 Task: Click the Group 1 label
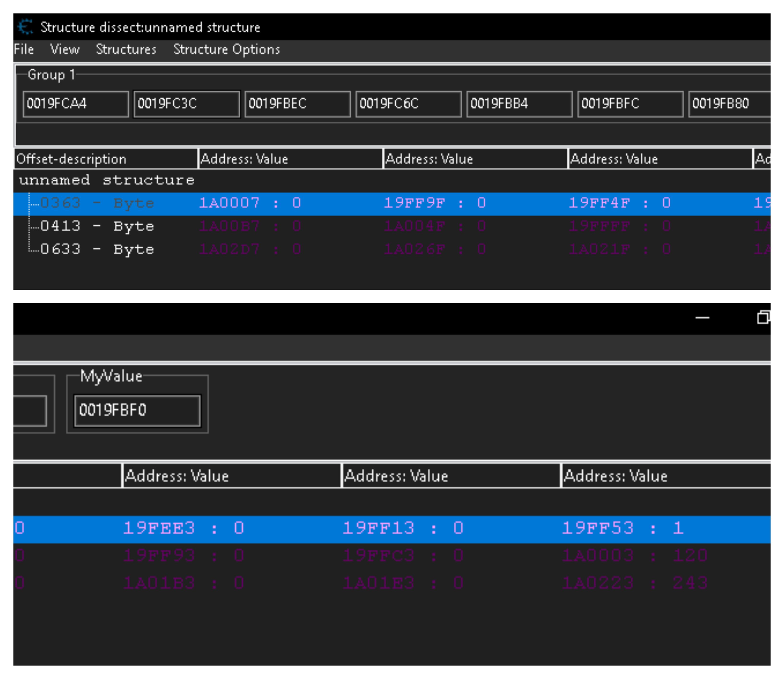click(x=51, y=75)
